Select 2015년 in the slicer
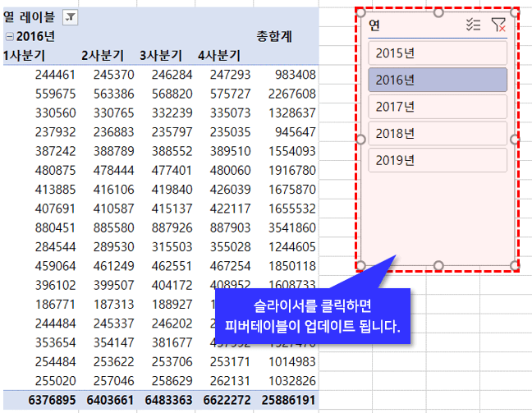The height and width of the screenshot is (413, 532). click(x=438, y=53)
